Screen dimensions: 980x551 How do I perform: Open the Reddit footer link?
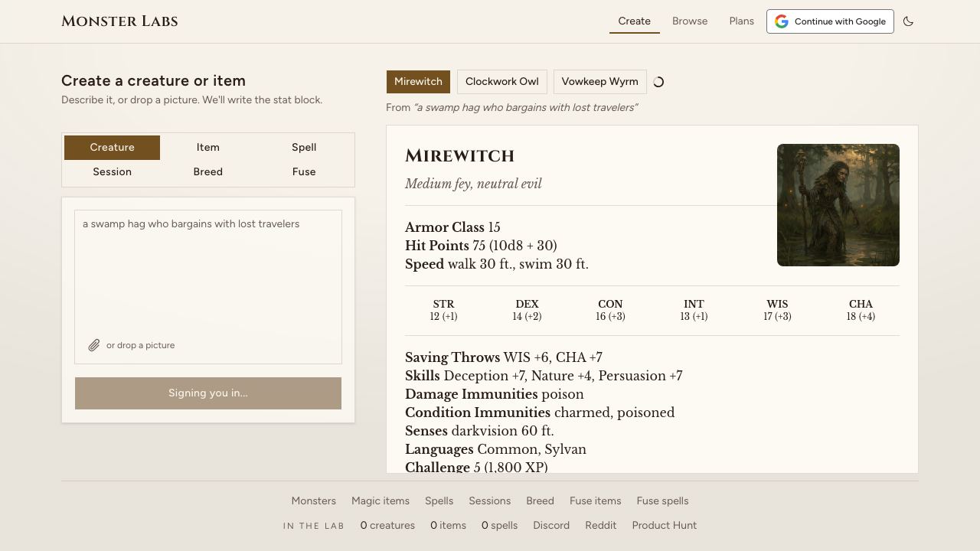click(x=600, y=526)
